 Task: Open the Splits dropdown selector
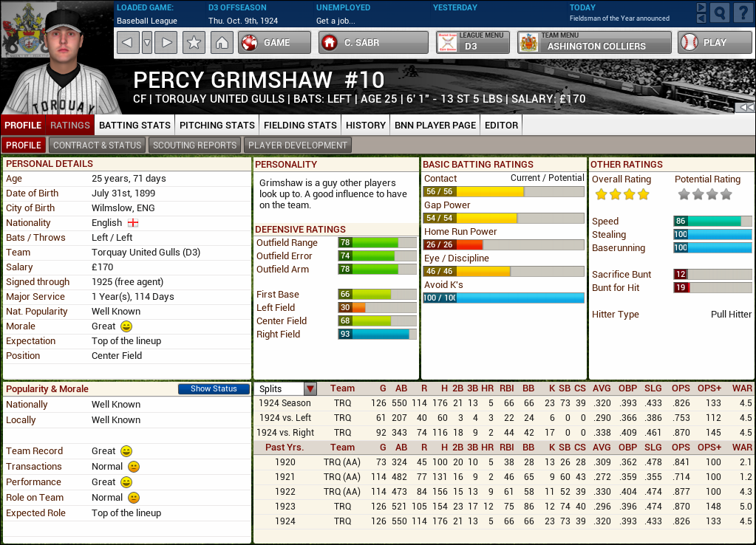click(x=310, y=388)
